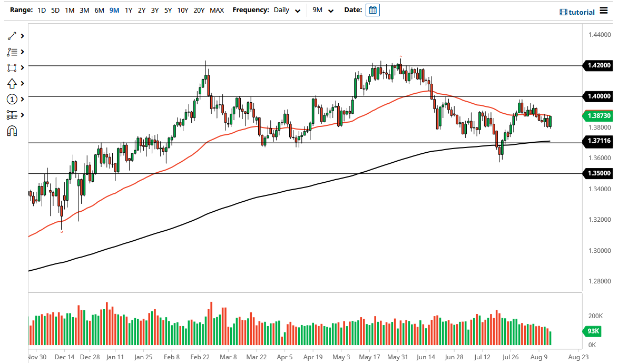Image resolution: width=618 pixels, height=364 pixels.
Task: Open the Frequency Daily dropdown
Action: click(x=287, y=10)
